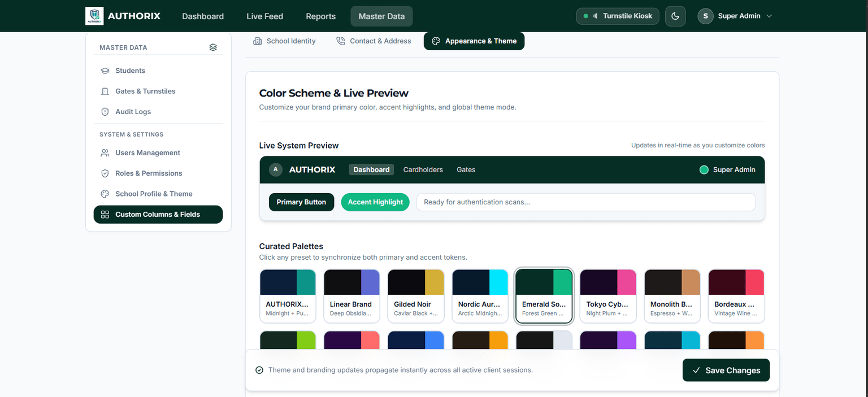Click the check-circle icon in the footer notice
This screenshot has width=868, height=397.
click(x=259, y=370)
